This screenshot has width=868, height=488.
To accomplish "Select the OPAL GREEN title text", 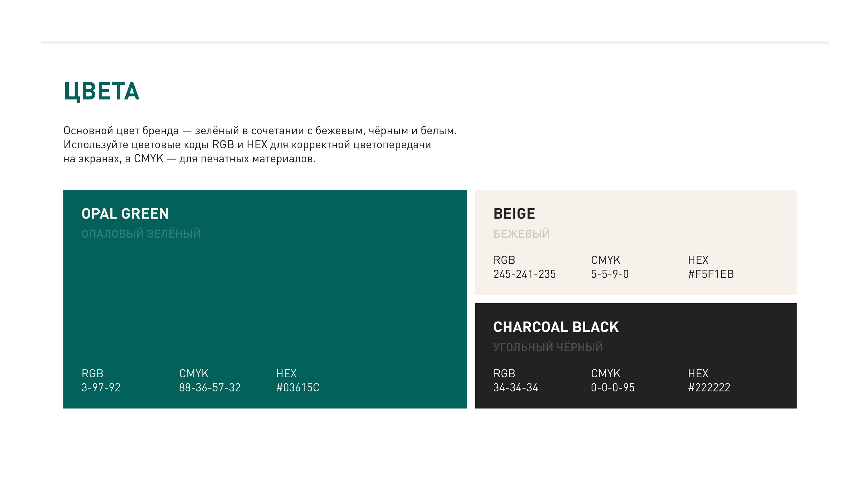I will point(125,214).
